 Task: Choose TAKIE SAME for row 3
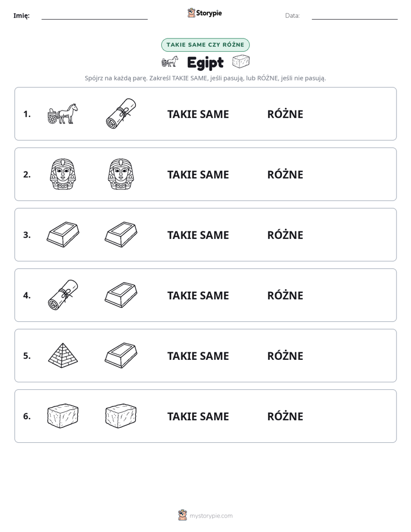click(198, 235)
